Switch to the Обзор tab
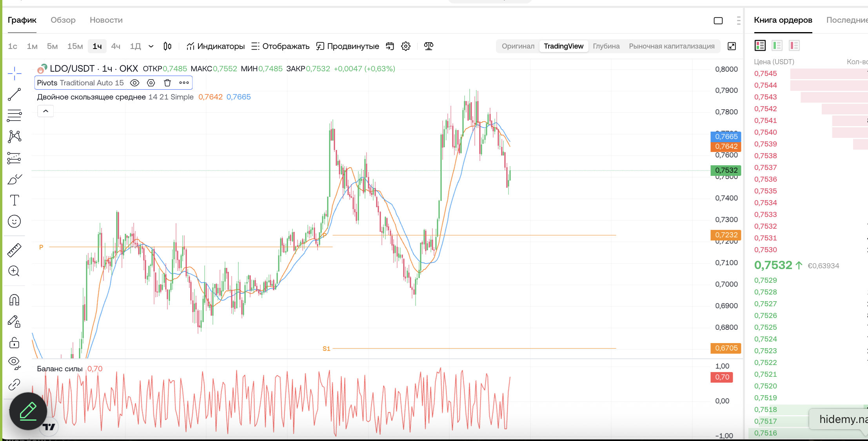 pos(63,20)
